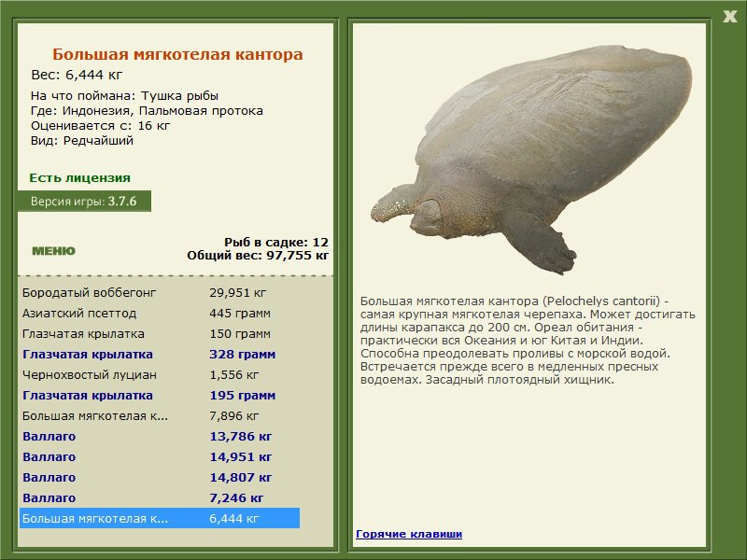The width and height of the screenshot is (747, 560).
Task: Select Бородатый воббегонг 29,951 кг entry
Action: click(160, 292)
